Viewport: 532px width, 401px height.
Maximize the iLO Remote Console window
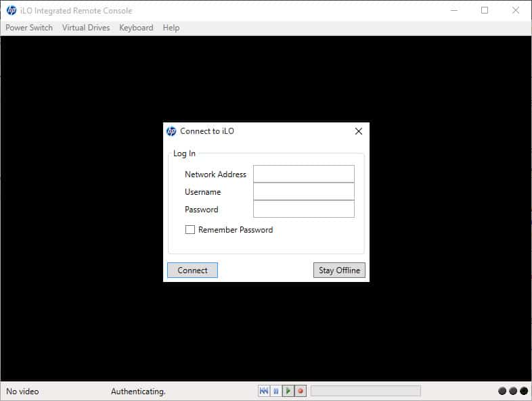tap(485, 11)
